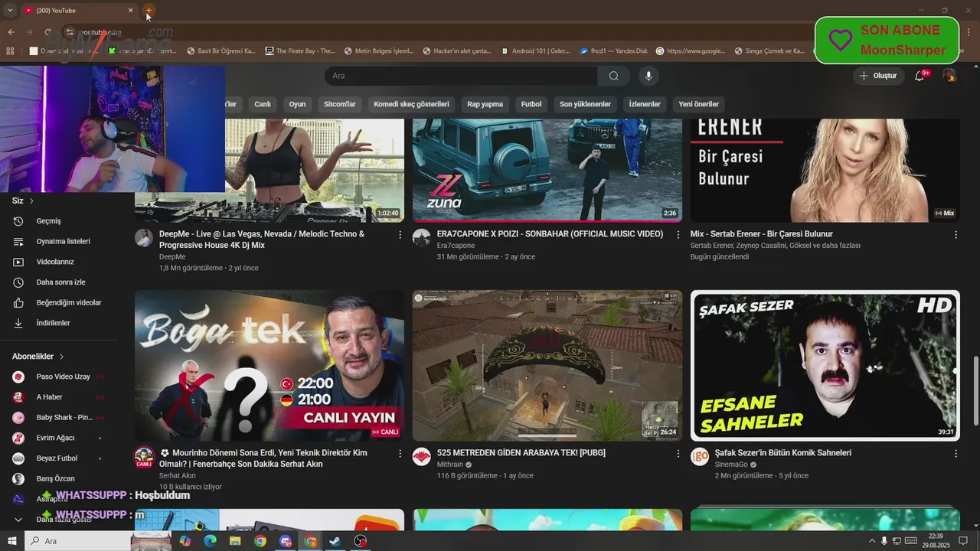The image size is (980, 551).
Task: Click the SinemaGo channel avatar
Action: pyautogui.click(x=700, y=456)
